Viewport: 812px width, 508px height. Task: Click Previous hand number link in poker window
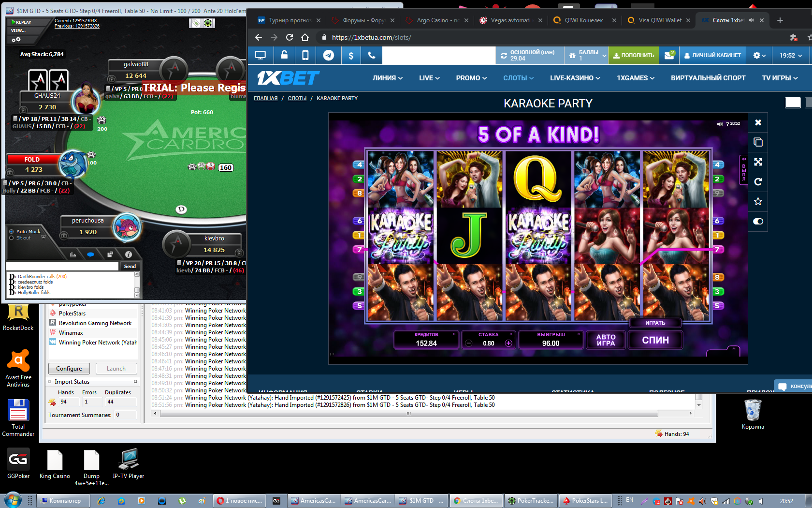point(77,26)
